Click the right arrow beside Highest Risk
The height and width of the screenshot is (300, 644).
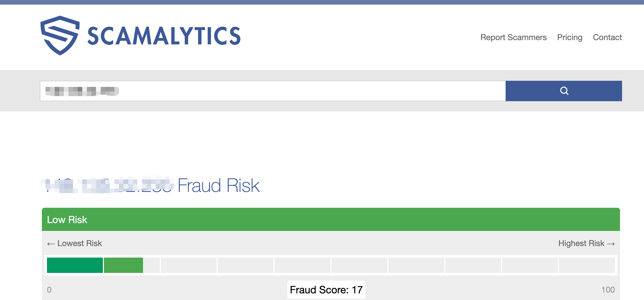pos(611,244)
